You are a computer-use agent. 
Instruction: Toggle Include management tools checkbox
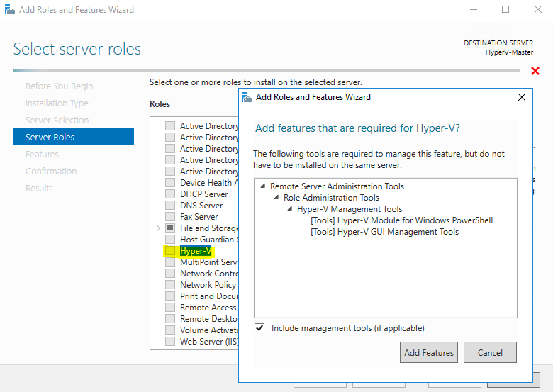click(x=259, y=327)
